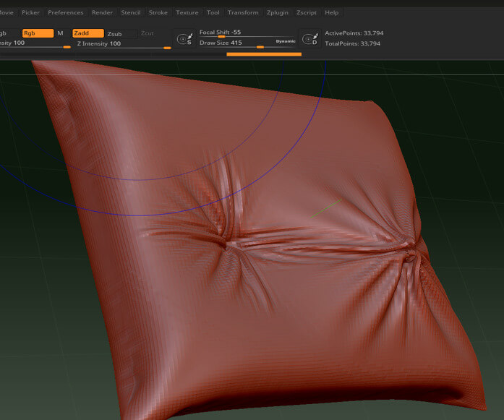
Task: Open the Stroke menu
Action: click(158, 13)
